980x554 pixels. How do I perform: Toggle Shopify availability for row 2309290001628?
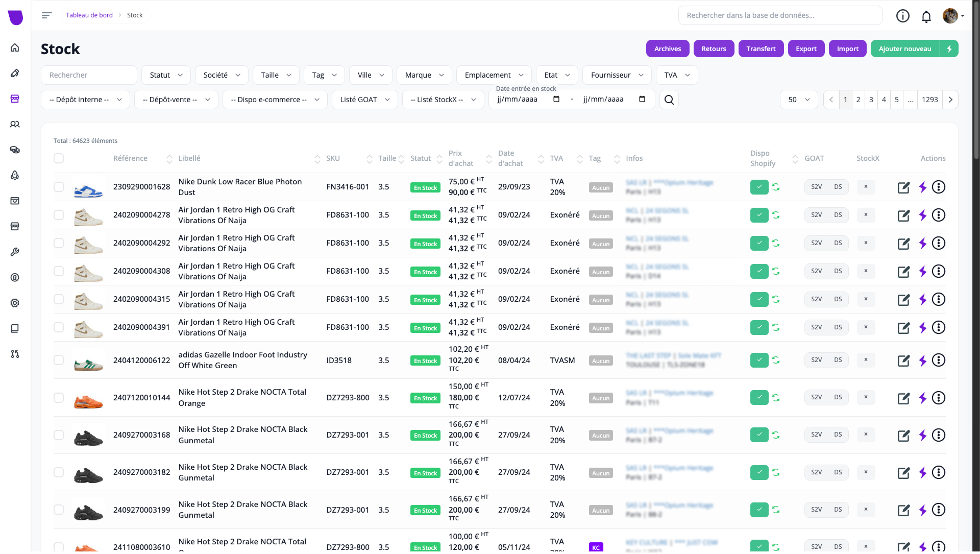759,187
